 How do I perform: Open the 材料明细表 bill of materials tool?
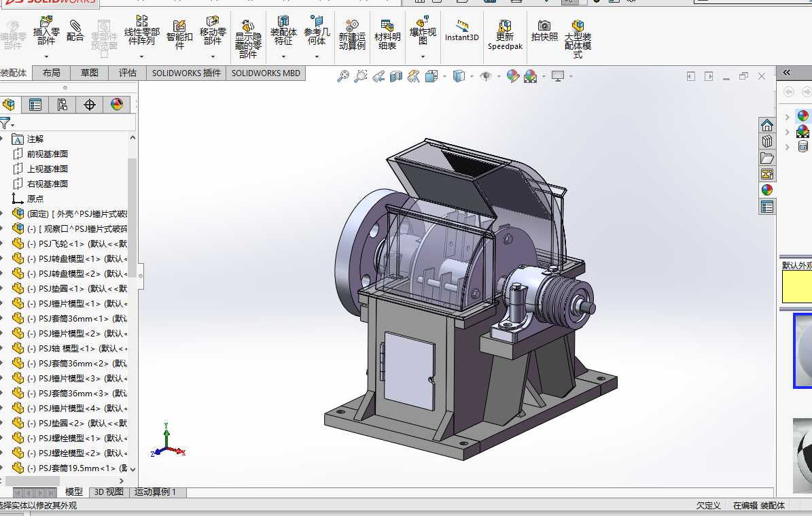pyautogui.click(x=387, y=27)
